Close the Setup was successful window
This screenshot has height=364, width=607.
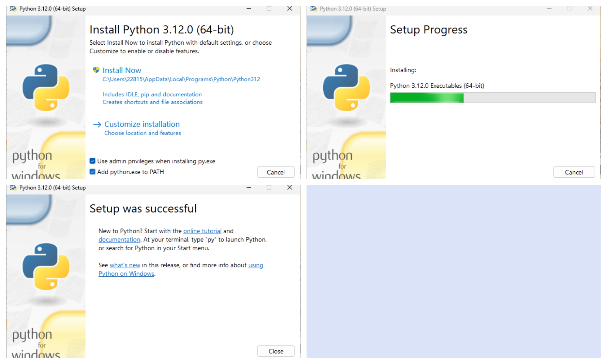point(276,351)
